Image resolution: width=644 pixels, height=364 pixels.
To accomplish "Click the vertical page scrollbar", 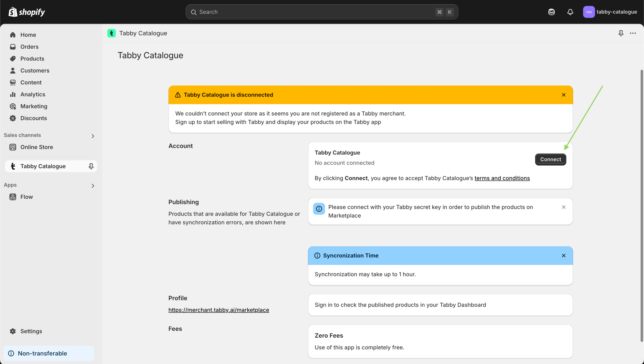I will (x=642, y=205).
